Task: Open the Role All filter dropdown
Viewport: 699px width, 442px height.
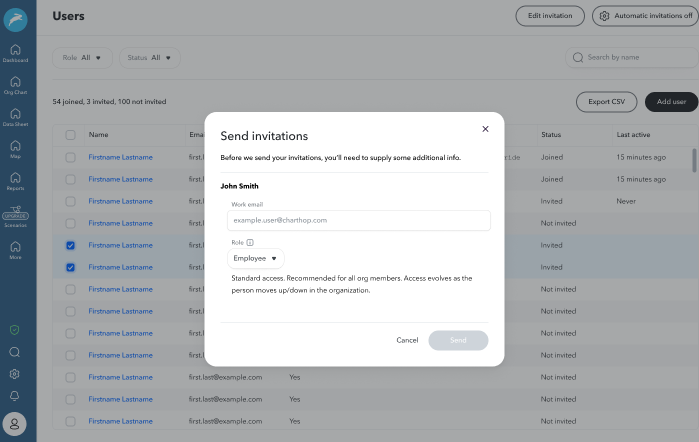Action: click(82, 58)
